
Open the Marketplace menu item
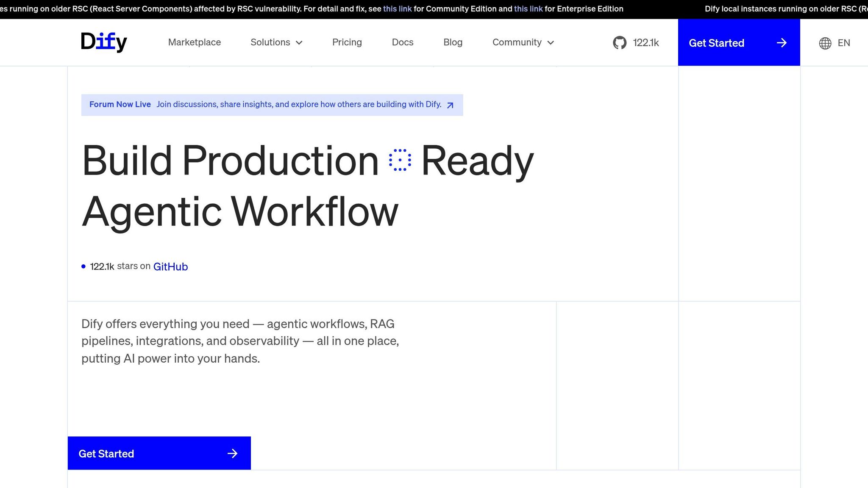click(194, 42)
